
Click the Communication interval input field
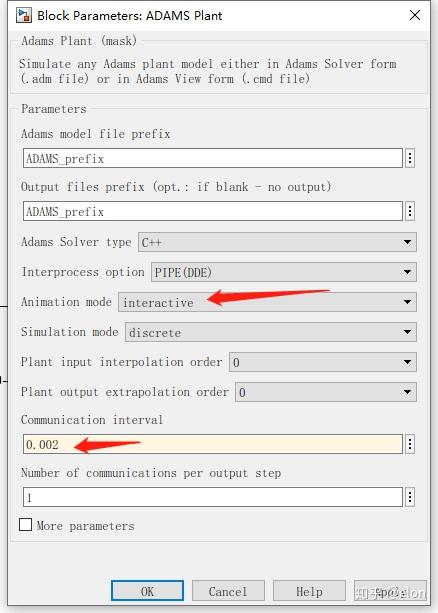213,444
